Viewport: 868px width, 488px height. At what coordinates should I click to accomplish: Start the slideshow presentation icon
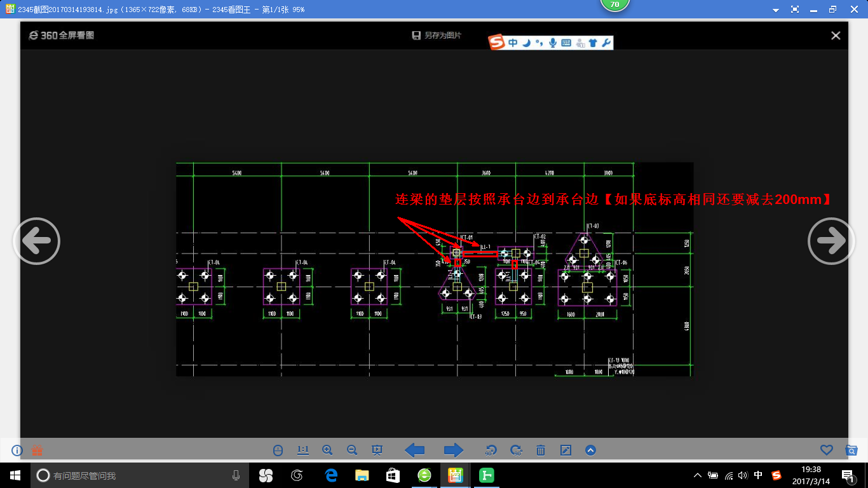tap(377, 451)
